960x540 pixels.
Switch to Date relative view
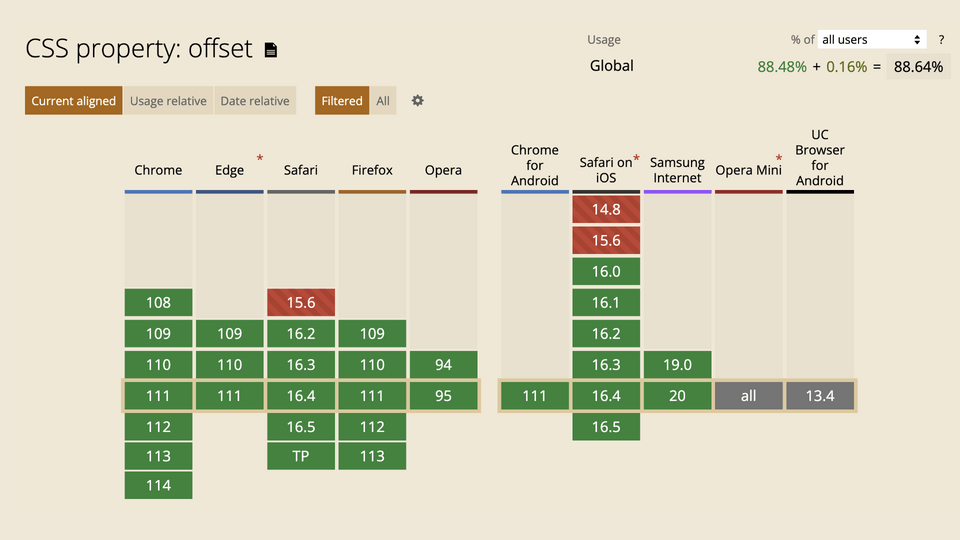click(x=255, y=101)
